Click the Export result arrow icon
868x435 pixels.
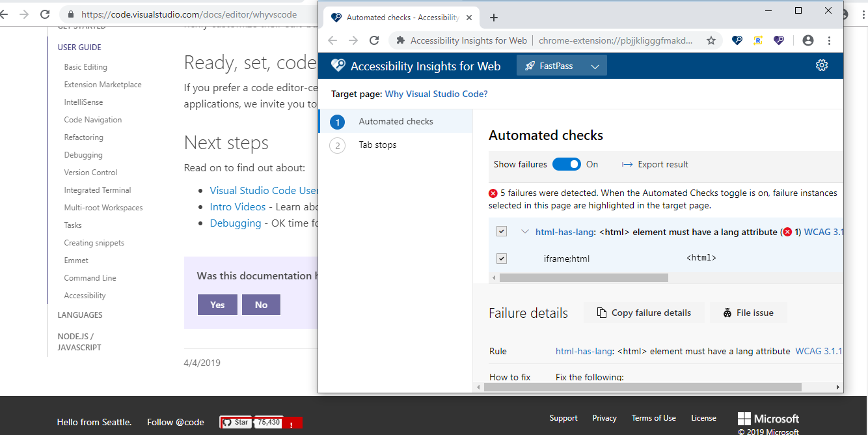[627, 164]
